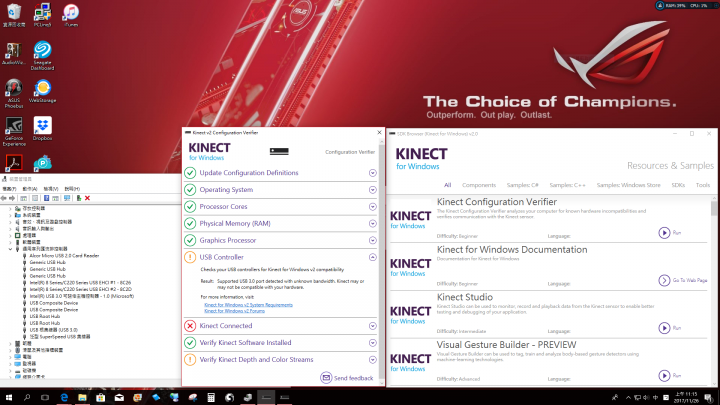Image resolution: width=720 pixels, height=405 pixels.
Task: Open Microsoft Edge from the taskbar
Action: 64,397
